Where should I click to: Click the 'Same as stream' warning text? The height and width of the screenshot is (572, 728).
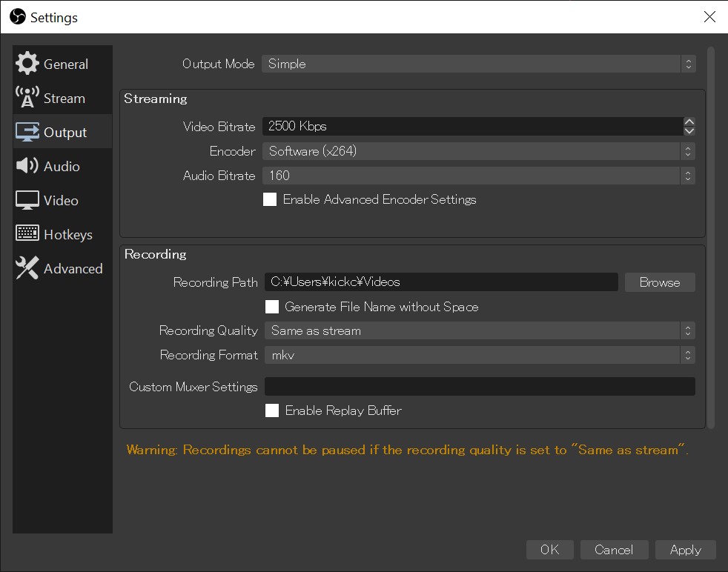pyautogui.click(x=408, y=450)
